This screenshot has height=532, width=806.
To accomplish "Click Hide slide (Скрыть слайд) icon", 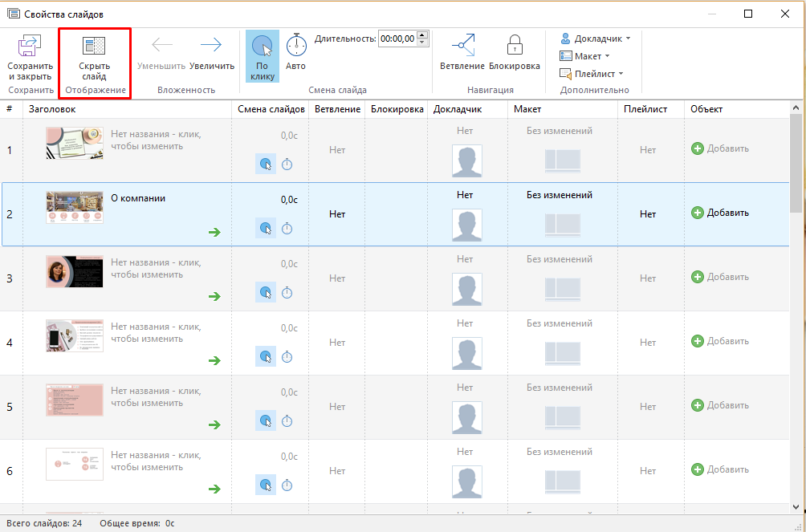I will coord(94,46).
